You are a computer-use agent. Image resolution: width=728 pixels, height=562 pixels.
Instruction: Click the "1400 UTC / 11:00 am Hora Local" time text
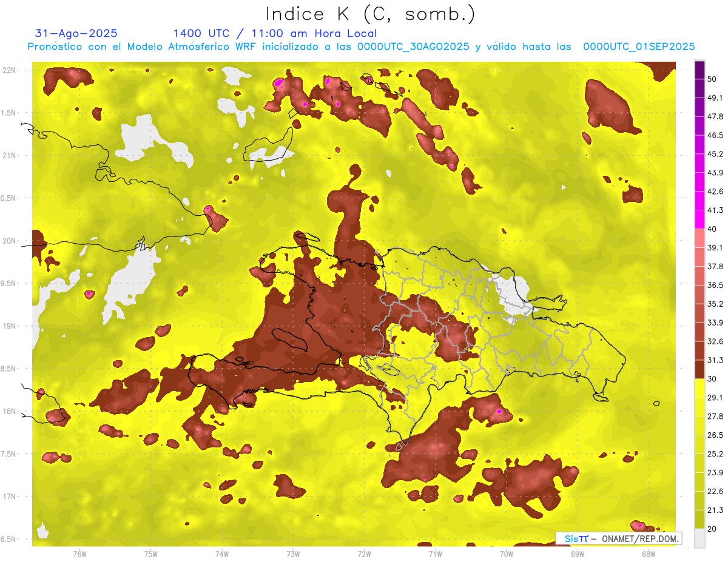(x=275, y=33)
